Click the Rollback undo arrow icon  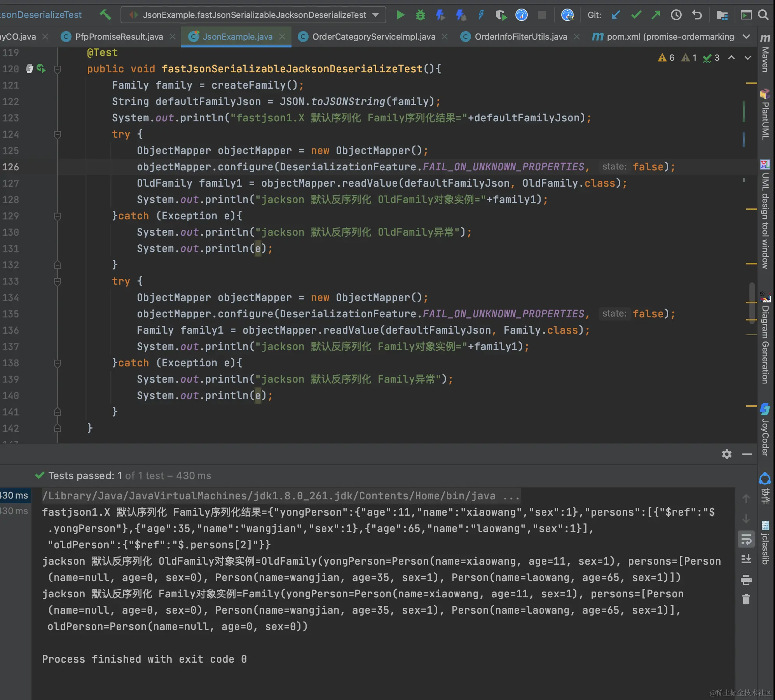tap(697, 15)
